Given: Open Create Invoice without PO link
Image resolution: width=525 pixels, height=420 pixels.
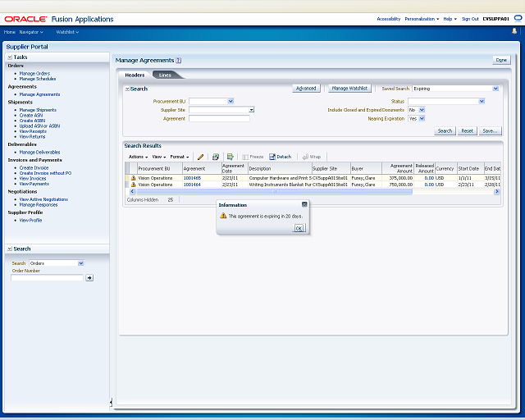Looking at the screenshot, I should pos(45,173).
